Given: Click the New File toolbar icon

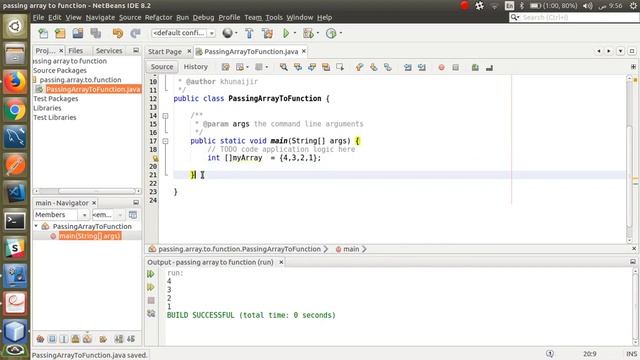Looking at the screenshot, I should [43, 33].
